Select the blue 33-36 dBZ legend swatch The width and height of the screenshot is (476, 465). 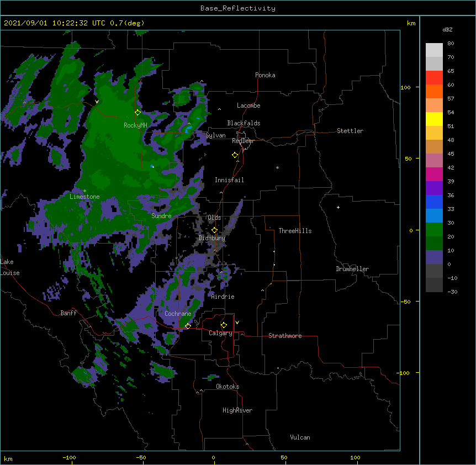[x=434, y=202]
